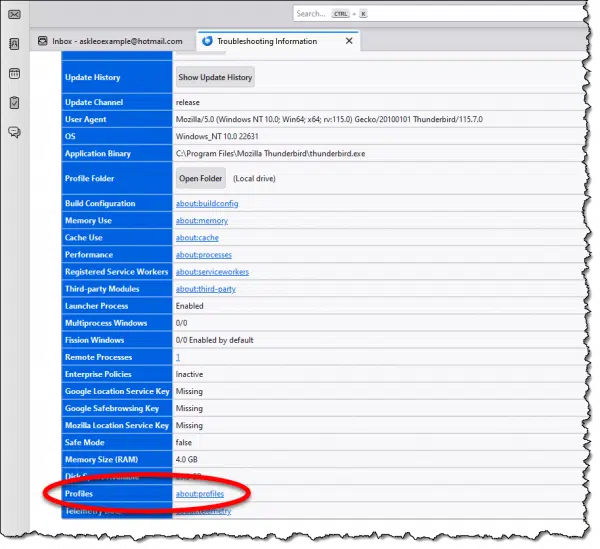Open the Mail space icon
The image size is (600, 549).
(14, 15)
